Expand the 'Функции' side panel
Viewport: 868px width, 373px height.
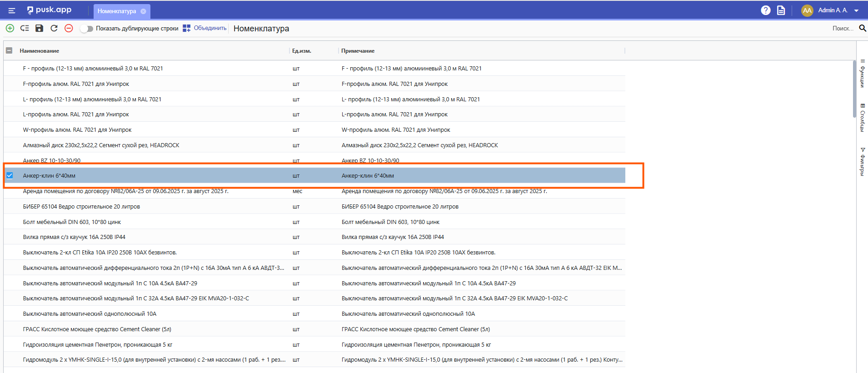[862, 73]
